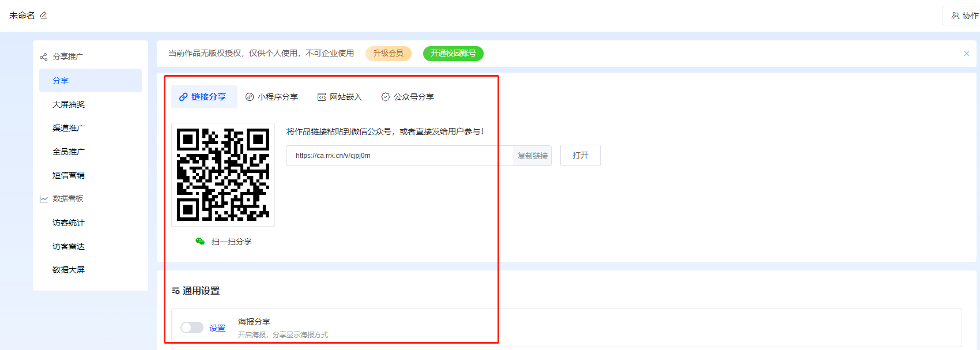
Task: Click the 公众号分享 badge icon
Action: [x=386, y=97]
